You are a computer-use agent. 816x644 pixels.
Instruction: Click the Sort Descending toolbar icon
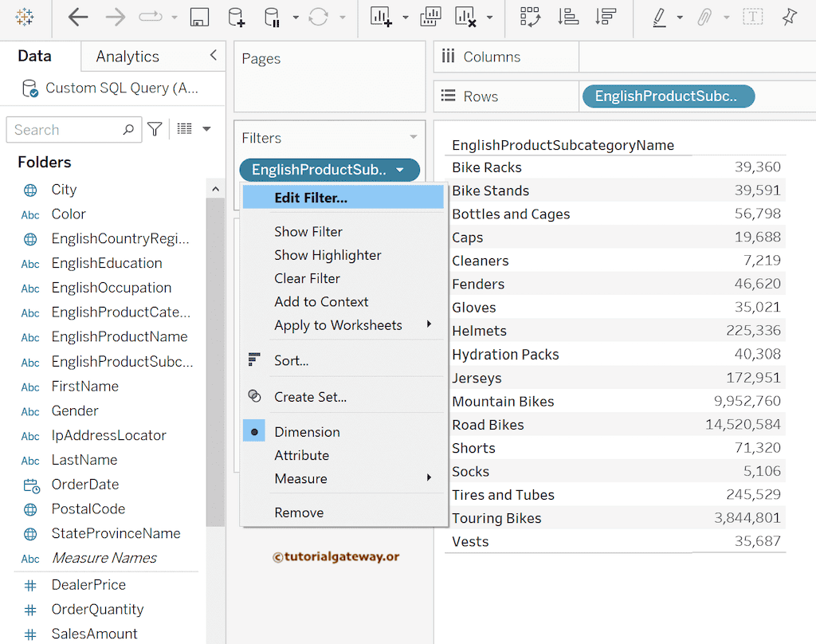pyautogui.click(x=606, y=18)
